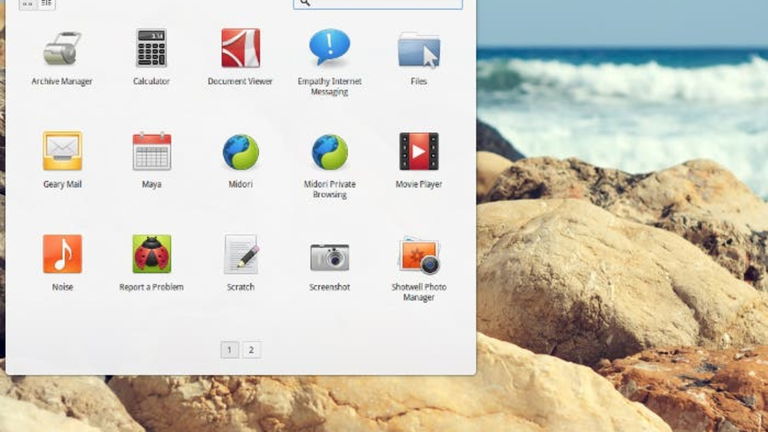Start Empathy Internet Messaging

click(330, 47)
